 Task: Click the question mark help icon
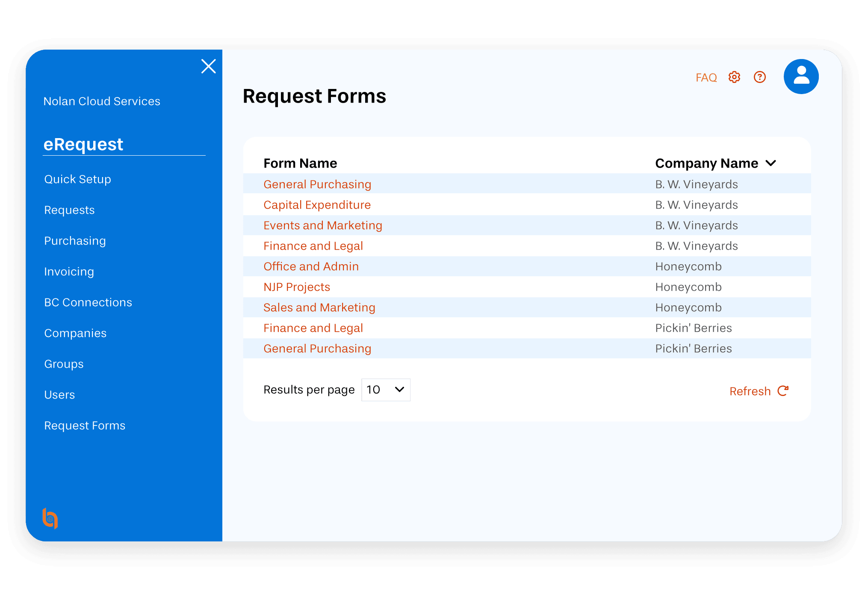(760, 77)
